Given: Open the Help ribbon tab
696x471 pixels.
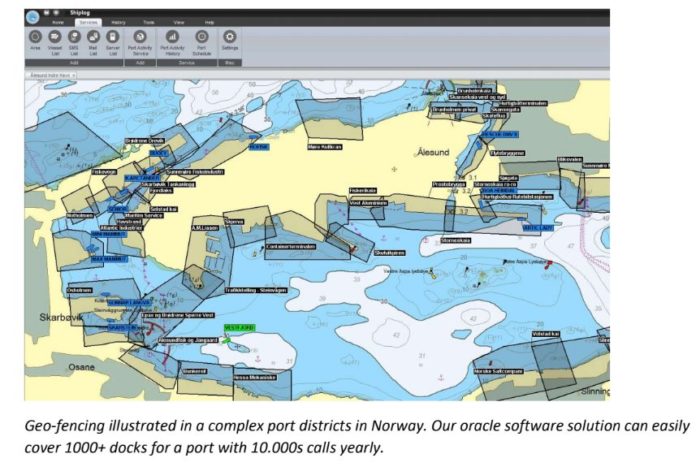Looking at the screenshot, I should click(x=209, y=21).
